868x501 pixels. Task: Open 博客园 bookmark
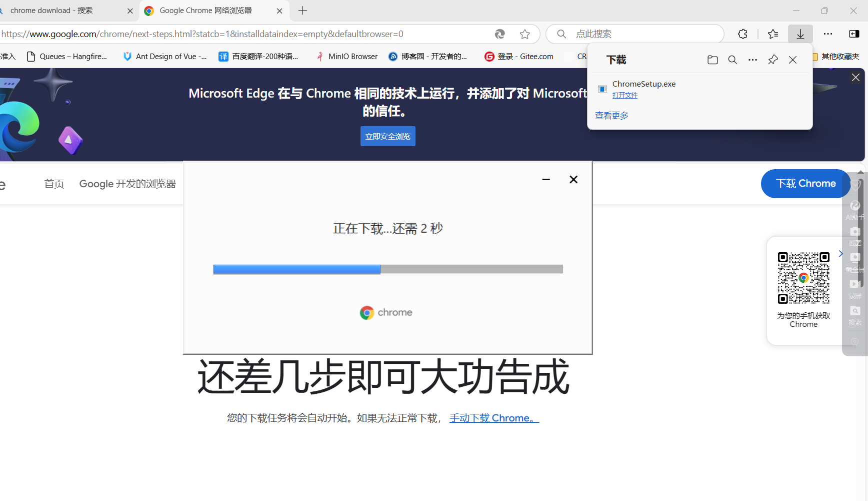428,57
